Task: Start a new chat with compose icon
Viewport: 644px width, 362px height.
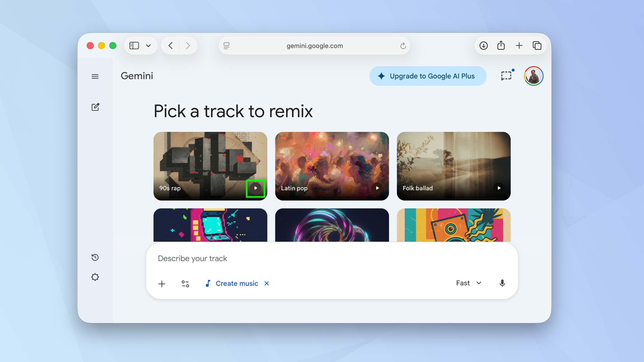Action: coord(95,107)
